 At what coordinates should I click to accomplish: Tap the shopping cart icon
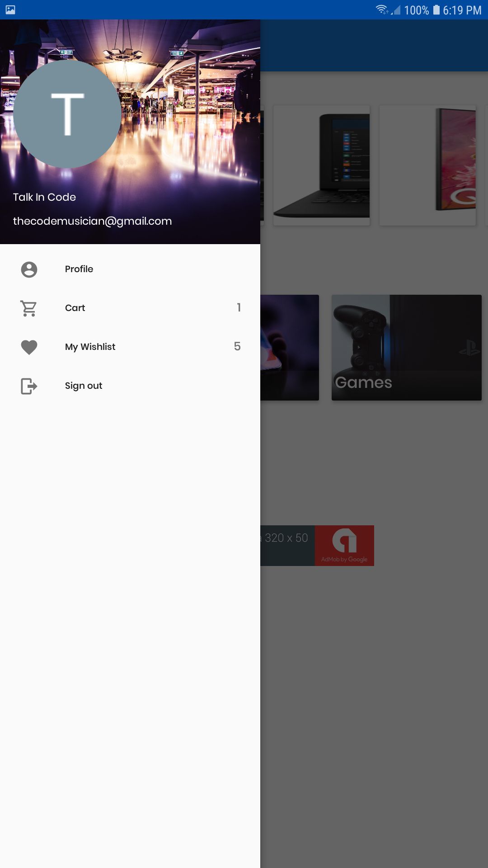(29, 308)
